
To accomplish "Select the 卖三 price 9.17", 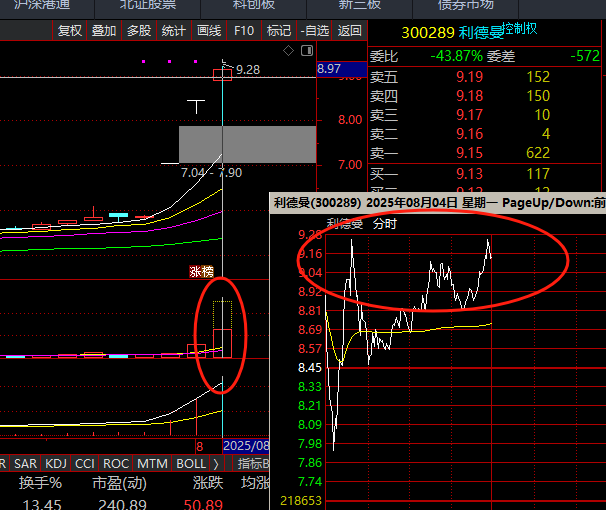I will 470,115.
